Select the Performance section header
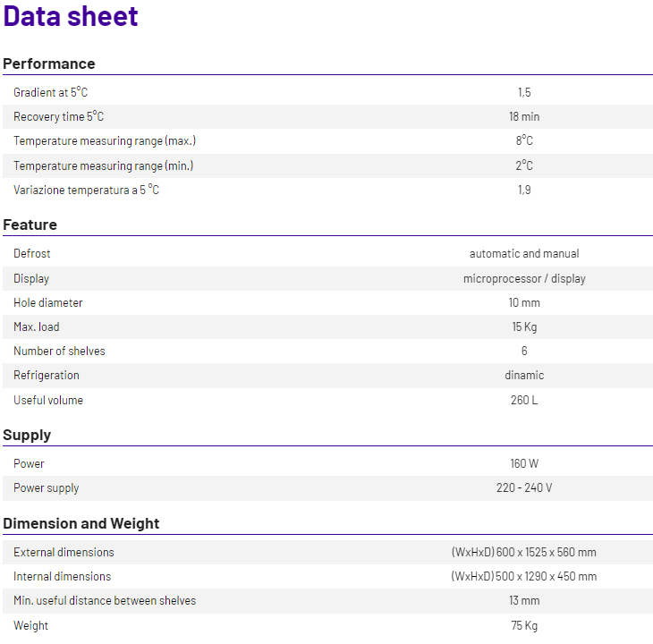653x644 pixels. point(48,64)
